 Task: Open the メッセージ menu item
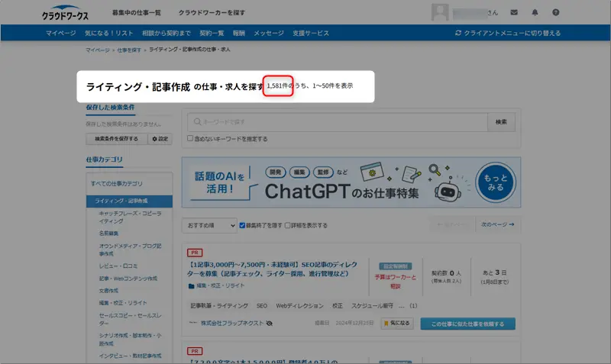268,33
